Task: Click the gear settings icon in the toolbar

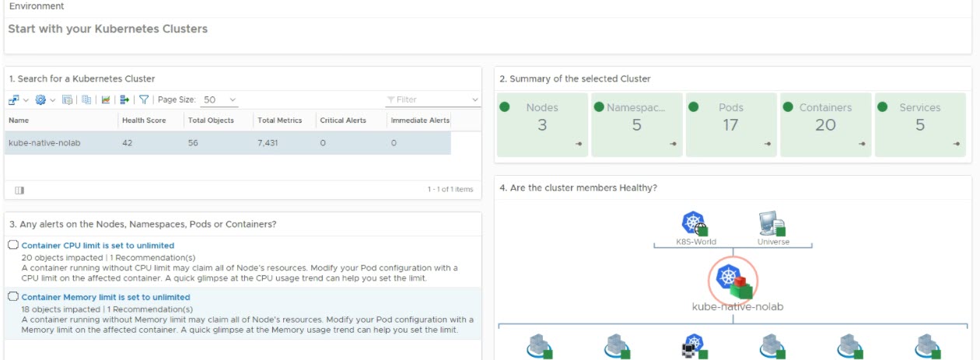Action: (x=40, y=100)
